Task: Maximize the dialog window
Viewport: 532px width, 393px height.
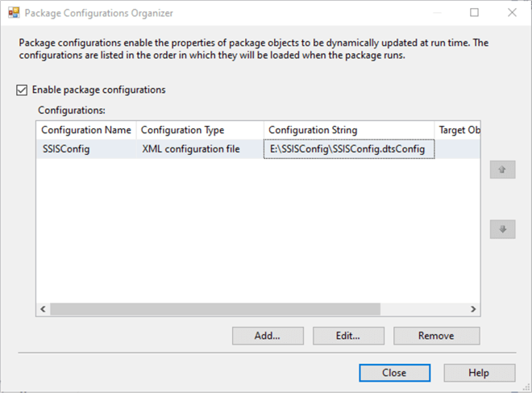Action: click(x=474, y=13)
